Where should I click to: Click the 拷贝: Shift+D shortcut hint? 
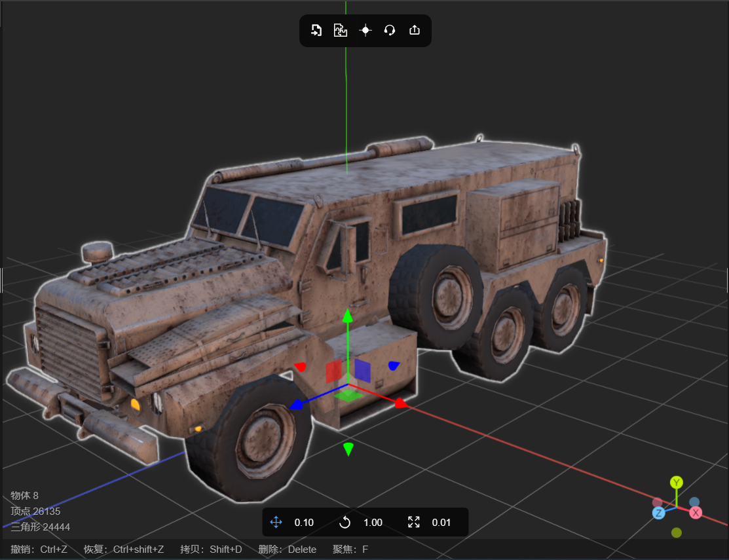point(211,550)
